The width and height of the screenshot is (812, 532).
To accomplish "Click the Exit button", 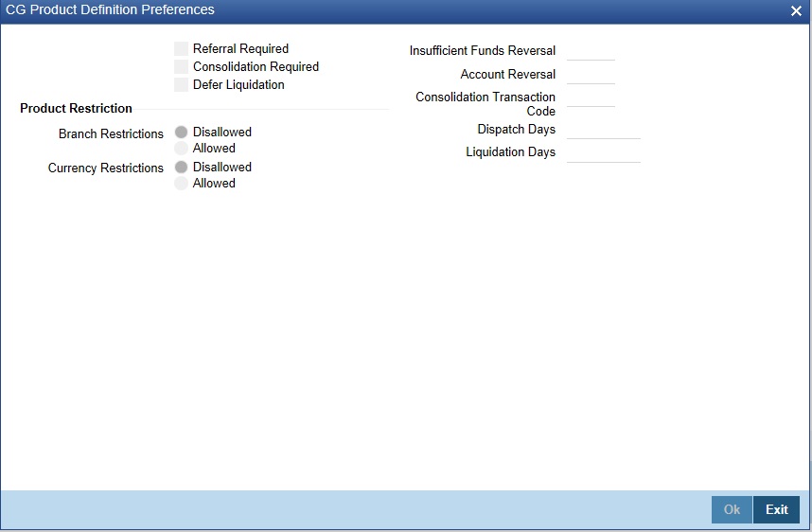I will coord(777,509).
